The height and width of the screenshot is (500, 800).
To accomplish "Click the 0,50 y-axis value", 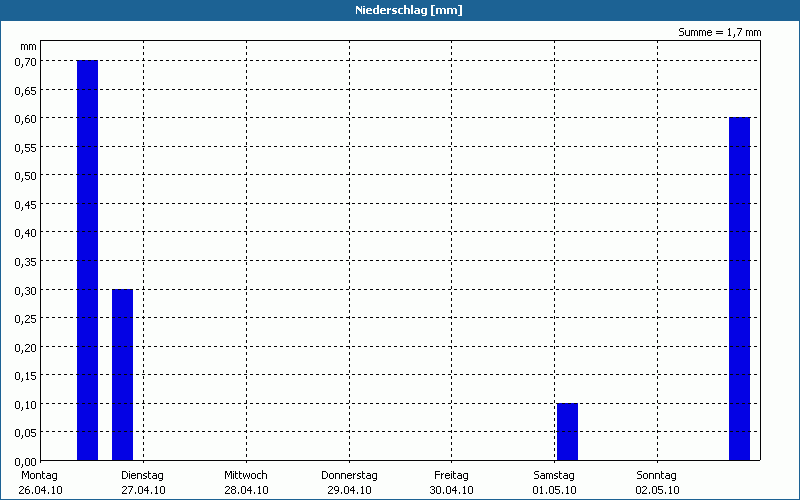I will tap(26, 177).
